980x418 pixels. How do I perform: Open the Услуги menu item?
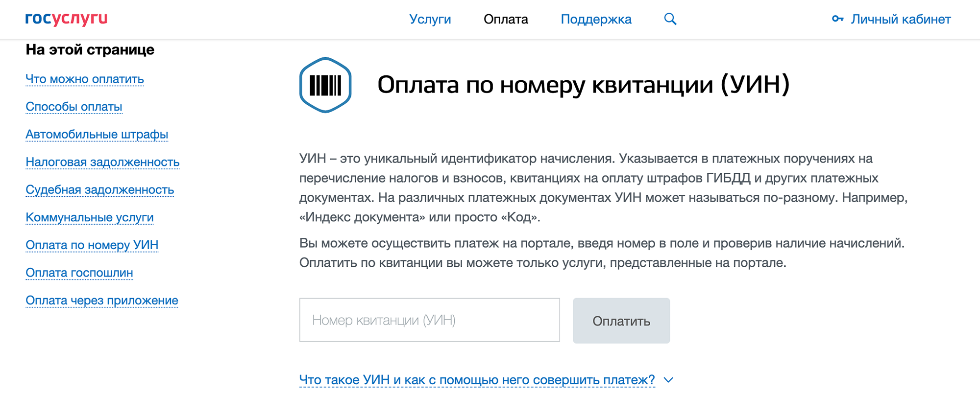point(430,19)
